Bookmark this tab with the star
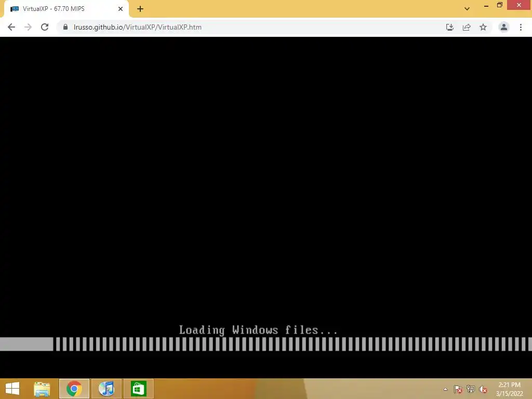532x399 pixels. click(483, 27)
